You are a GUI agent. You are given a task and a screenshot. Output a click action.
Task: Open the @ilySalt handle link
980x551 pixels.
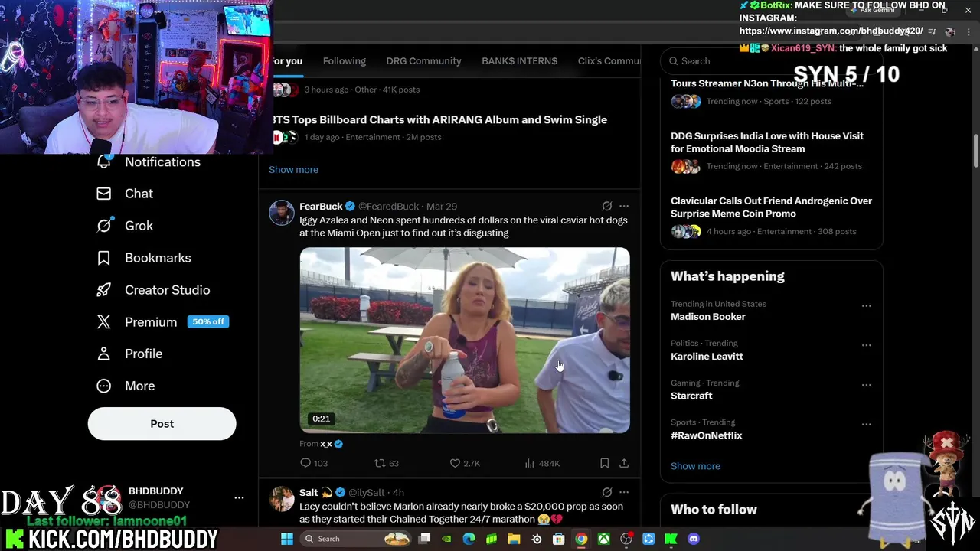(367, 492)
